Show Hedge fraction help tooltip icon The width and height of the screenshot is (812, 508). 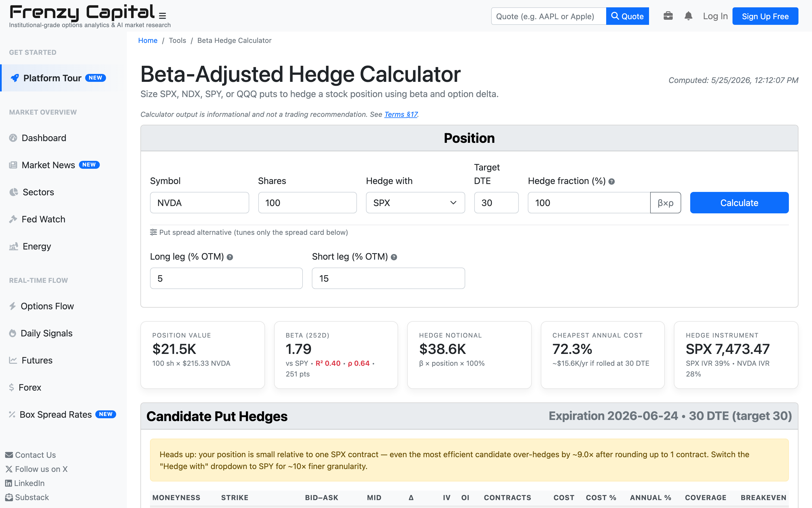tap(612, 182)
